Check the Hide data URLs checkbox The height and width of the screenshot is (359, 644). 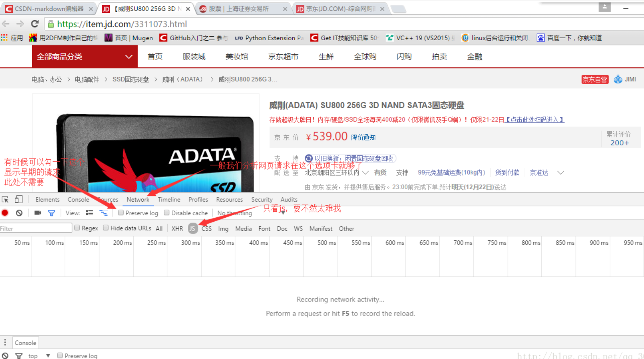tap(106, 228)
